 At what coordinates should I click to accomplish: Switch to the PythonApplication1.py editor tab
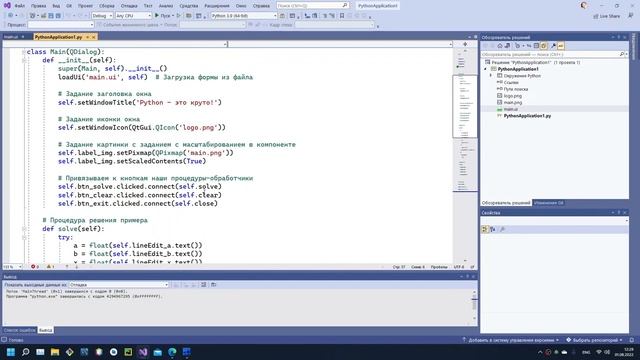[58, 37]
